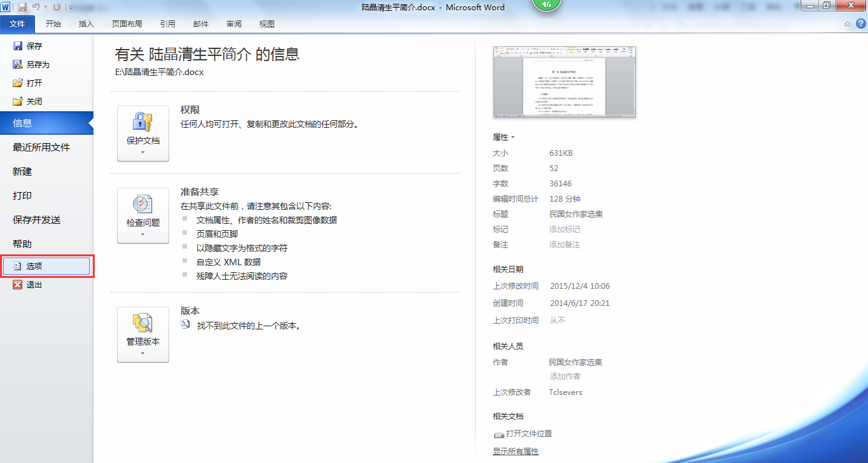Open Word 选项 dialog
868x463 pixels.
point(46,266)
